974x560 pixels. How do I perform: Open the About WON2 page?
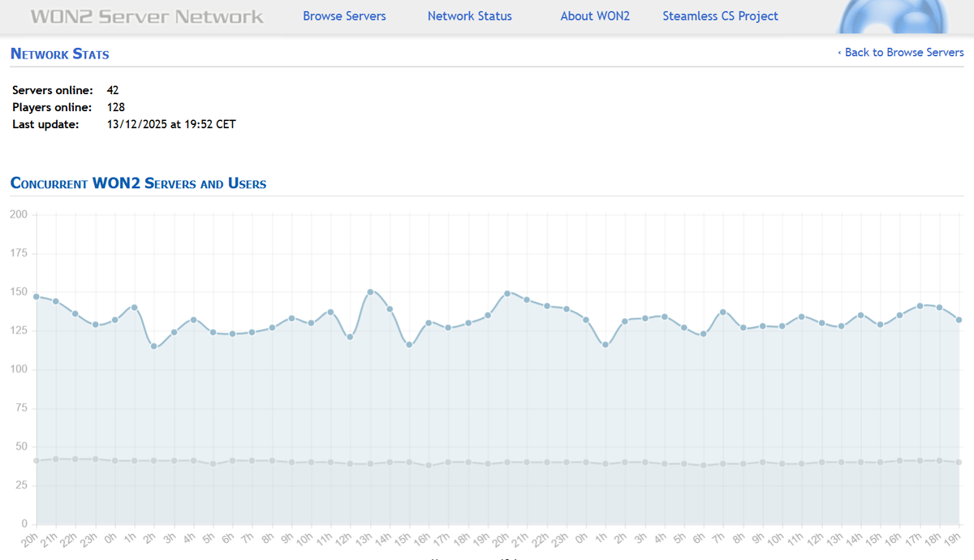pos(595,15)
